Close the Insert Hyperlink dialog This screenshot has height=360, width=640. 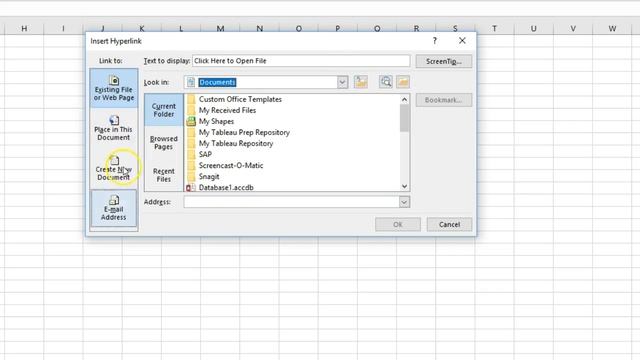462,40
